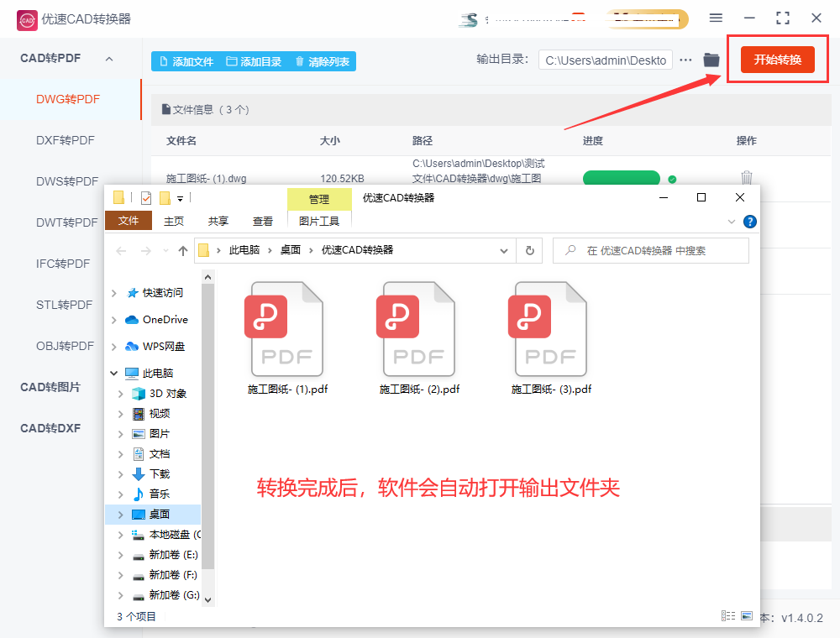840x638 pixels.
Task: Expand the CAD转图片 category
Action: coord(50,387)
